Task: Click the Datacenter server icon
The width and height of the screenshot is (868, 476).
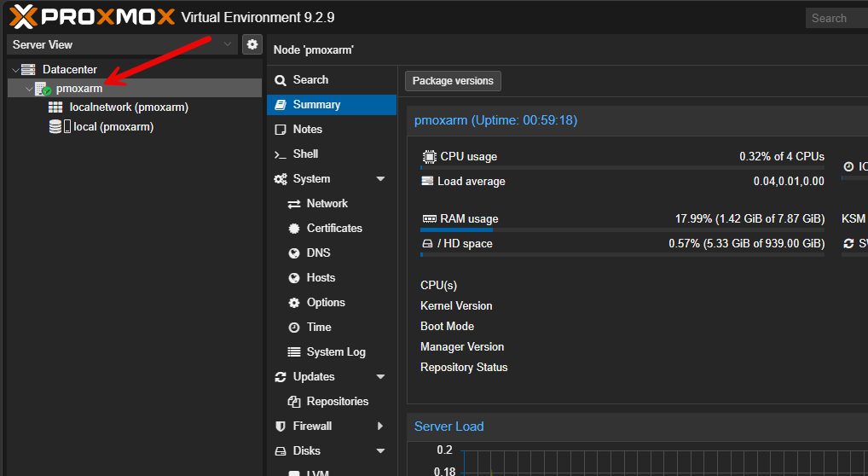Action: coord(28,70)
